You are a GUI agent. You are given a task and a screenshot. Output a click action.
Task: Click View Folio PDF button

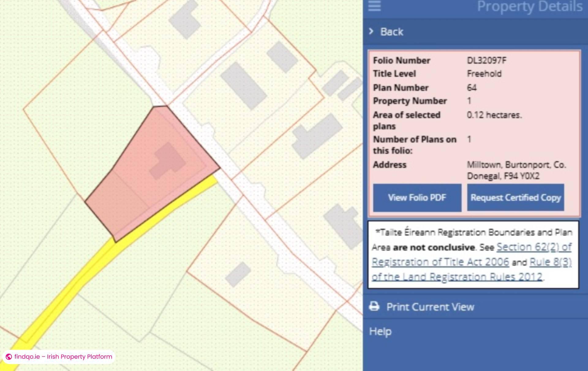417,198
